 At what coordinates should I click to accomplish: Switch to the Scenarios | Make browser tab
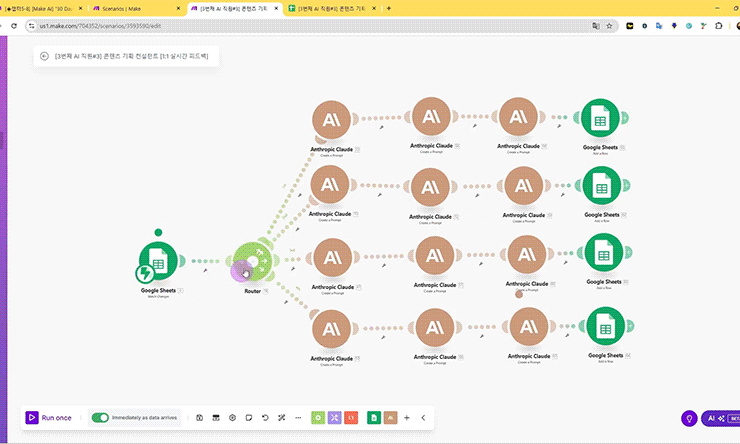pyautogui.click(x=136, y=8)
